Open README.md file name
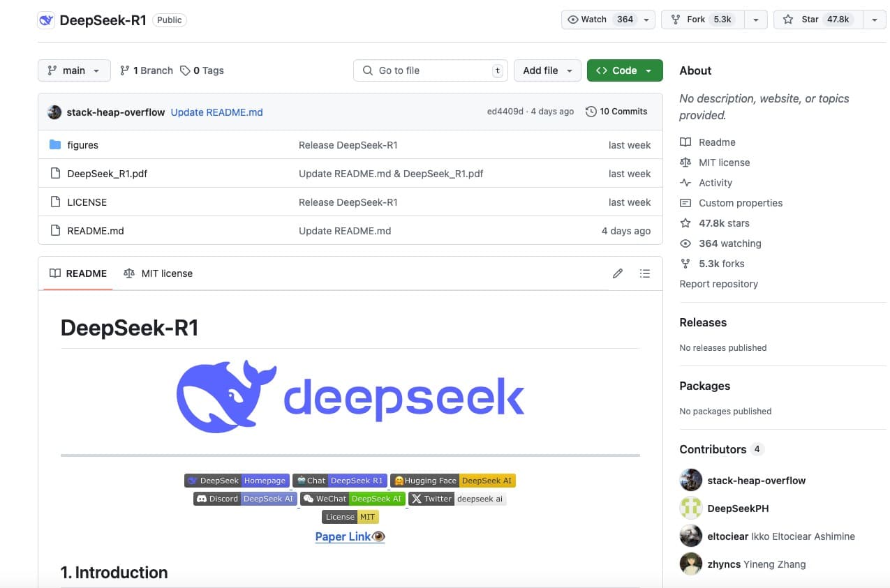 coord(95,231)
